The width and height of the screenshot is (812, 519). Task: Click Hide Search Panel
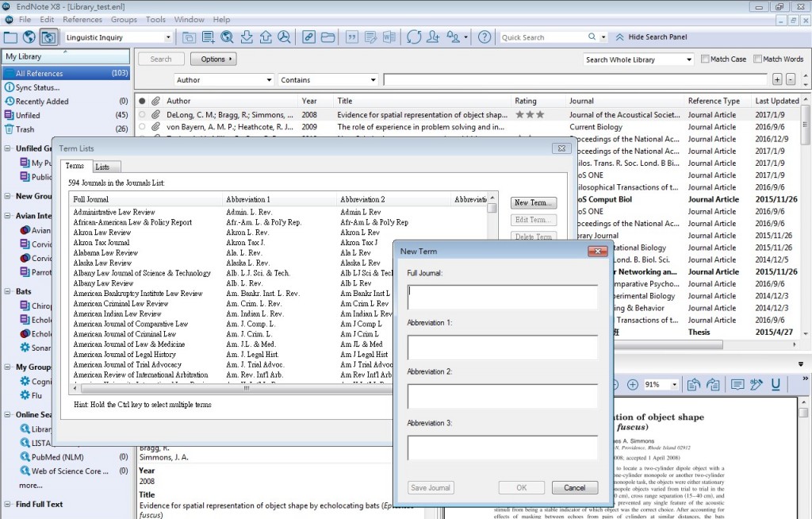pyautogui.click(x=652, y=37)
